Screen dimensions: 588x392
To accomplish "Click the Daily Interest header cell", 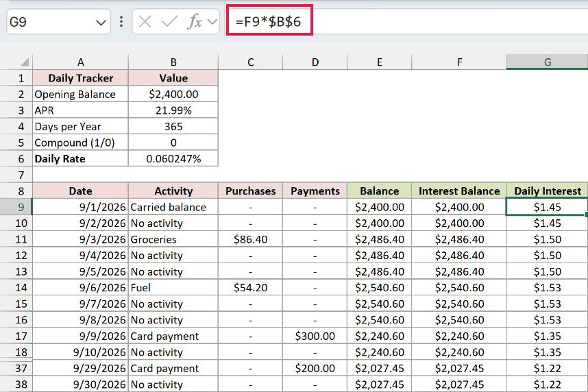I will (547, 191).
